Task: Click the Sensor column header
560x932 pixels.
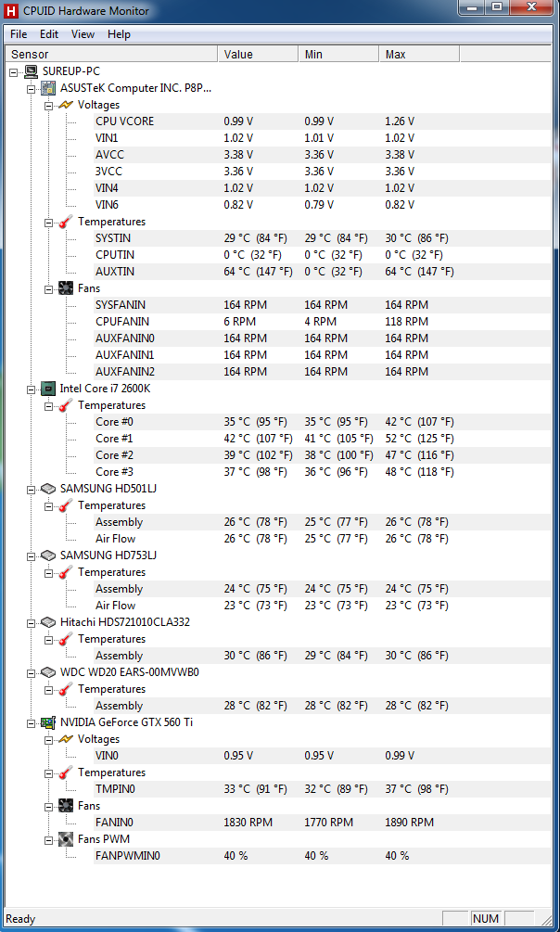Action: [110, 54]
